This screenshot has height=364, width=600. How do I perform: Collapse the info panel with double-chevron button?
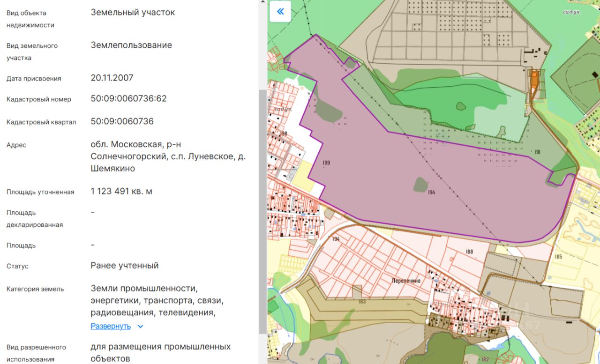click(280, 12)
